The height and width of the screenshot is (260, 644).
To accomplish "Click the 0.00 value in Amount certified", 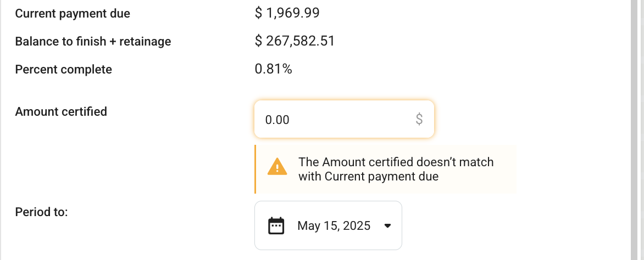I will coord(277,120).
